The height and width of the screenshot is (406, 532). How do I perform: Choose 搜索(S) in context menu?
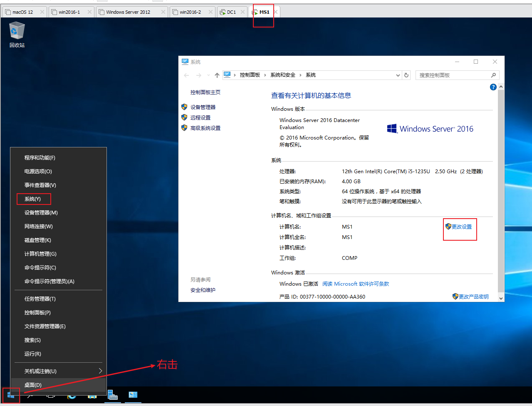[x=59, y=340]
